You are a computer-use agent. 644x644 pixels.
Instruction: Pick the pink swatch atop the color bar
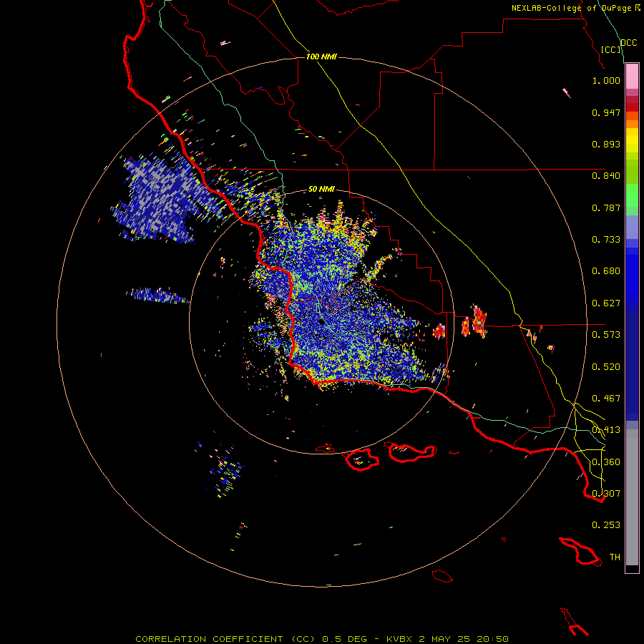(632, 77)
